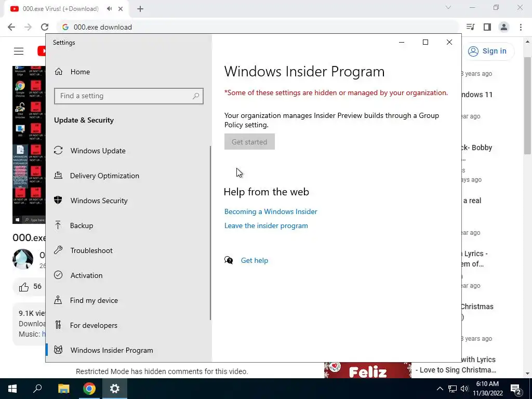Select the Windows Update sync icon
The image size is (532, 399).
pyautogui.click(x=58, y=150)
